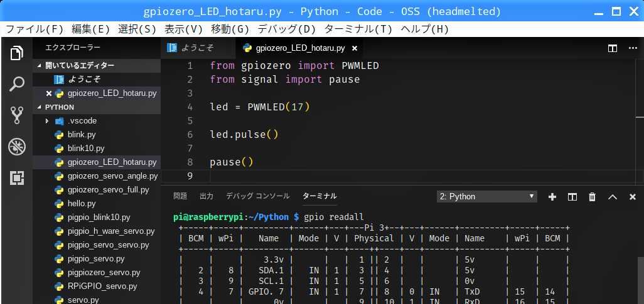Open pigpiozero_servo.py in the explorer

click(x=97, y=273)
